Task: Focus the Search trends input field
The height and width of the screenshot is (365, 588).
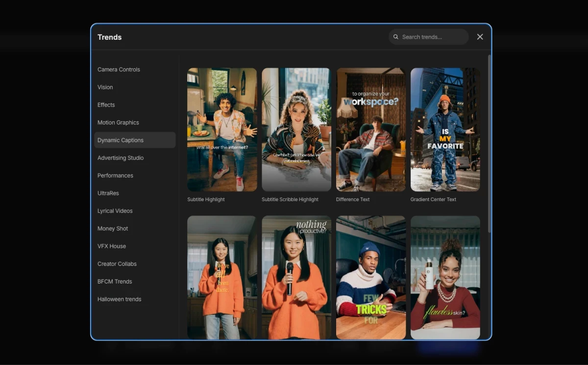Action: point(429,37)
